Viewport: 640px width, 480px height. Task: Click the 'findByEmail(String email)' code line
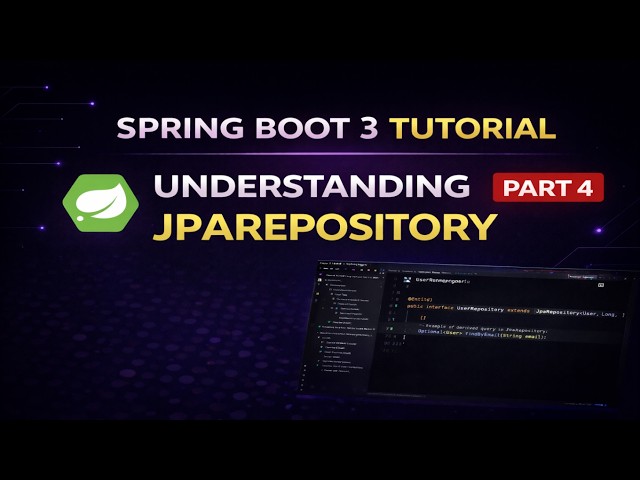[482, 334]
